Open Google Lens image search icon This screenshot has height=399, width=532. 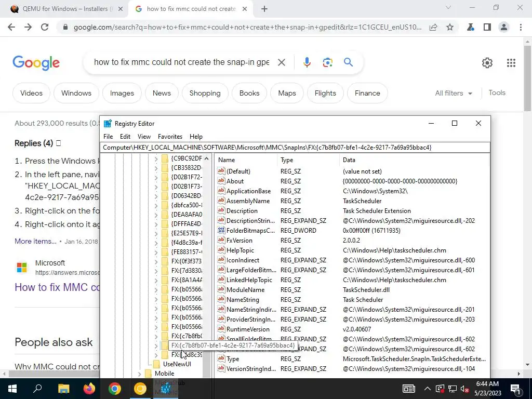point(327,62)
